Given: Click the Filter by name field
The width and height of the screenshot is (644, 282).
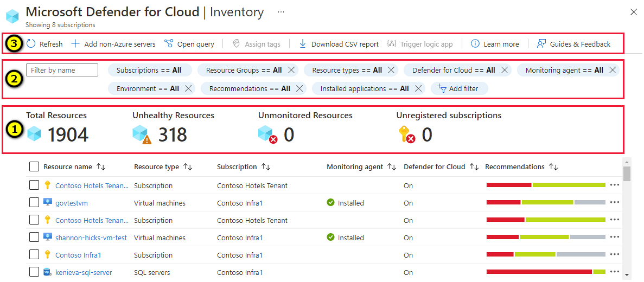Looking at the screenshot, I should tap(62, 70).
